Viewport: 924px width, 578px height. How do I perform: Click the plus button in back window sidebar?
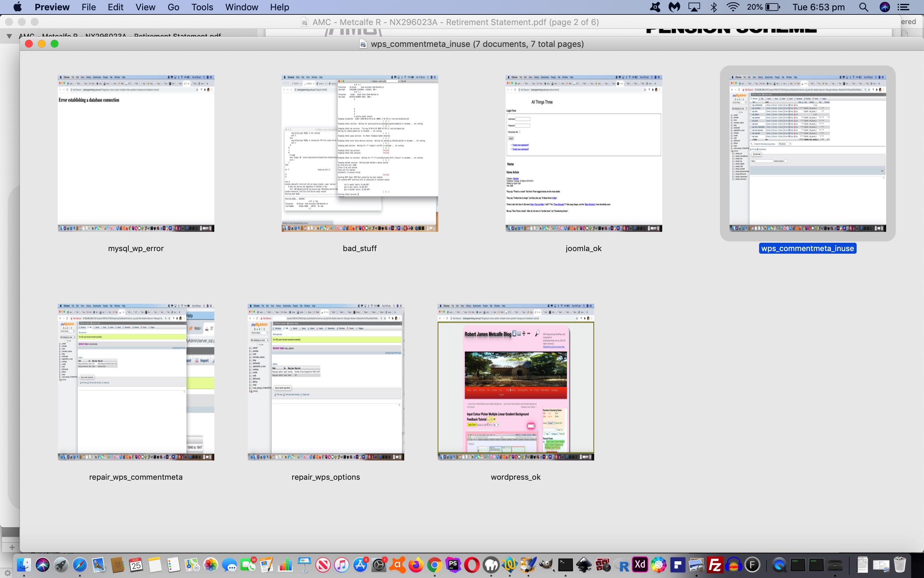12,547
